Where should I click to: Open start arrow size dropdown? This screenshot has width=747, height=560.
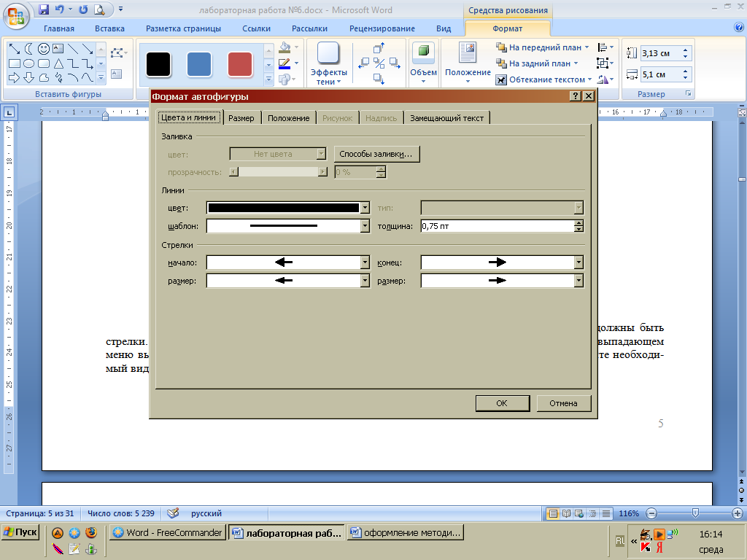(365, 281)
